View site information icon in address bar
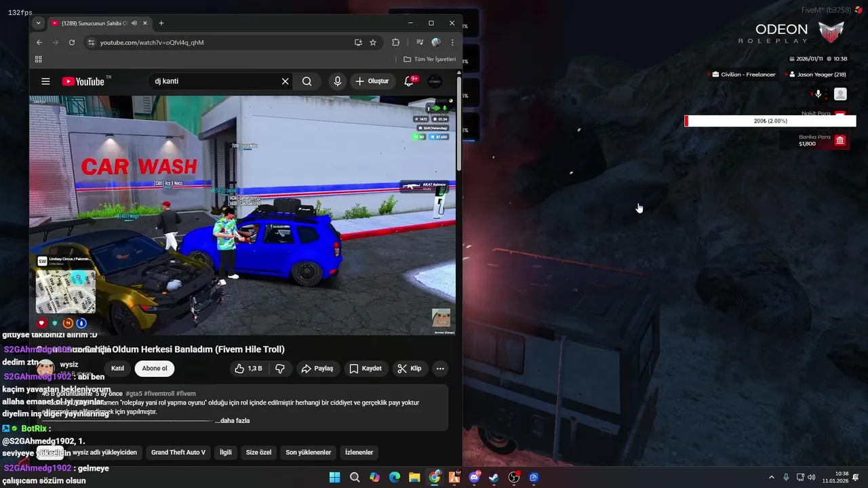The width and height of the screenshot is (868, 488). click(x=92, y=42)
